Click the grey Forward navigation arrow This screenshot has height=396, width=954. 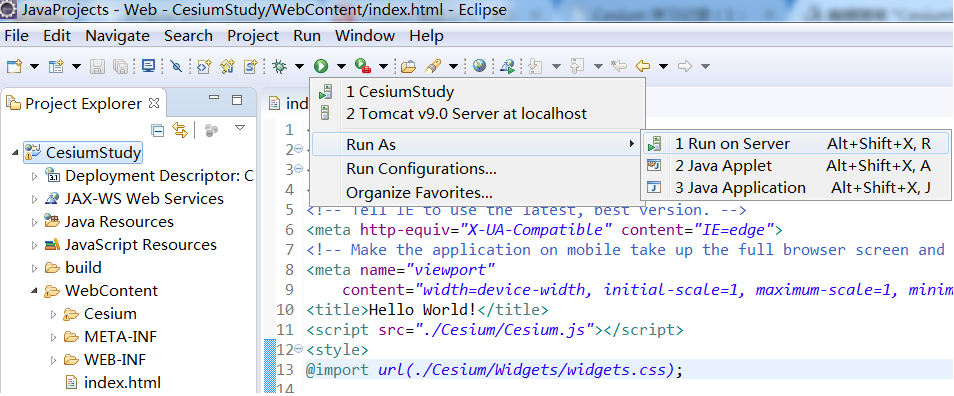pyautogui.click(x=685, y=66)
